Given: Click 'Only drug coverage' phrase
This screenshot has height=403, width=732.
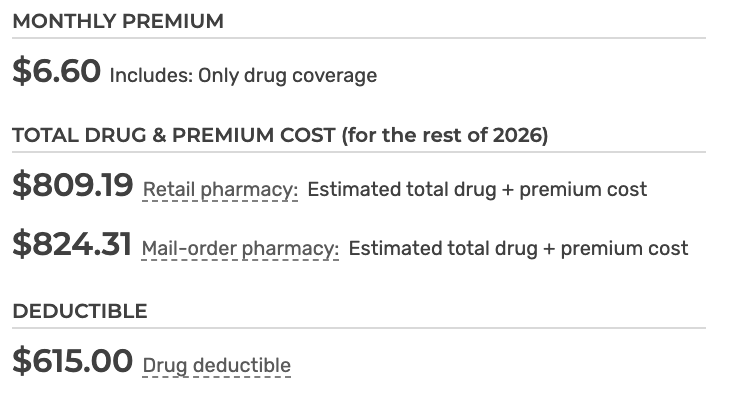Looking at the screenshot, I should point(288,76).
